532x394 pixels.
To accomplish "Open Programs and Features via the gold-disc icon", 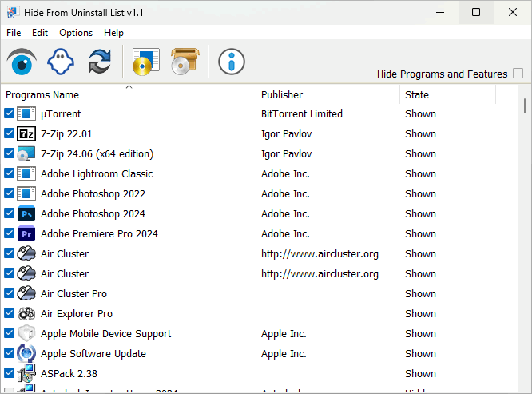I will [x=146, y=62].
